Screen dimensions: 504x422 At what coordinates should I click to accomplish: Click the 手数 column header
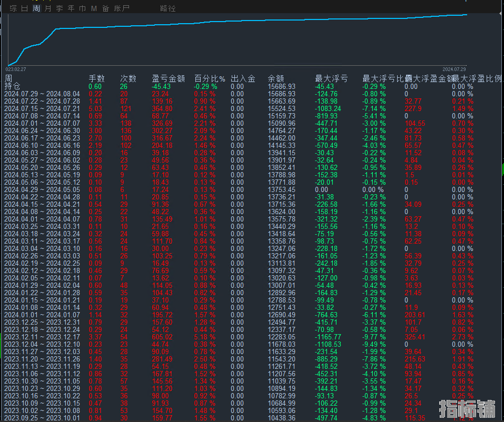coord(96,78)
